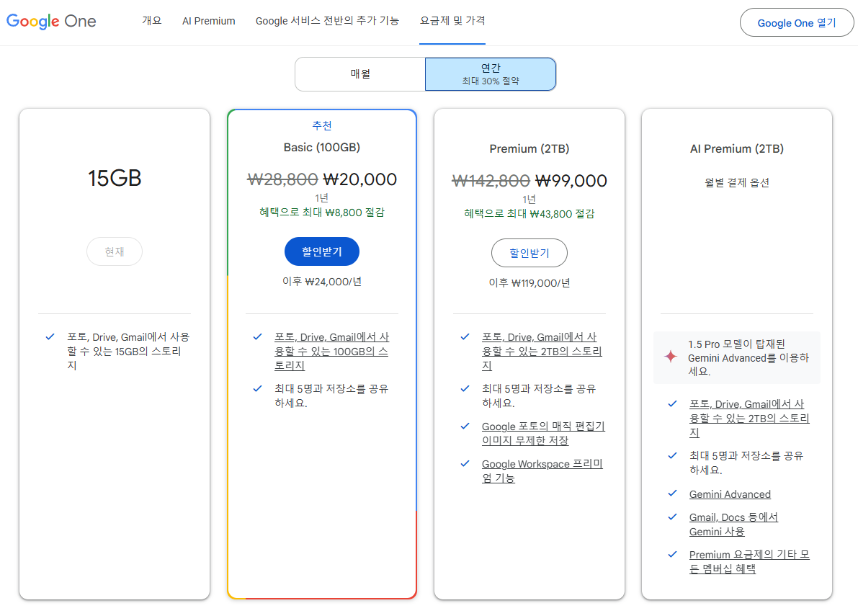
Task: Select the 연간 billing option
Action: [x=491, y=73]
